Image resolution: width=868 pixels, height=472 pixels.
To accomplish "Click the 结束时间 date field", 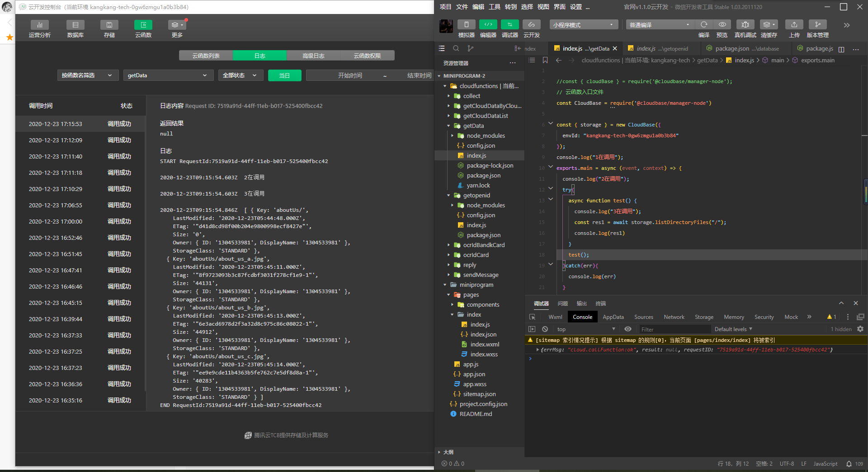I will coord(419,75).
